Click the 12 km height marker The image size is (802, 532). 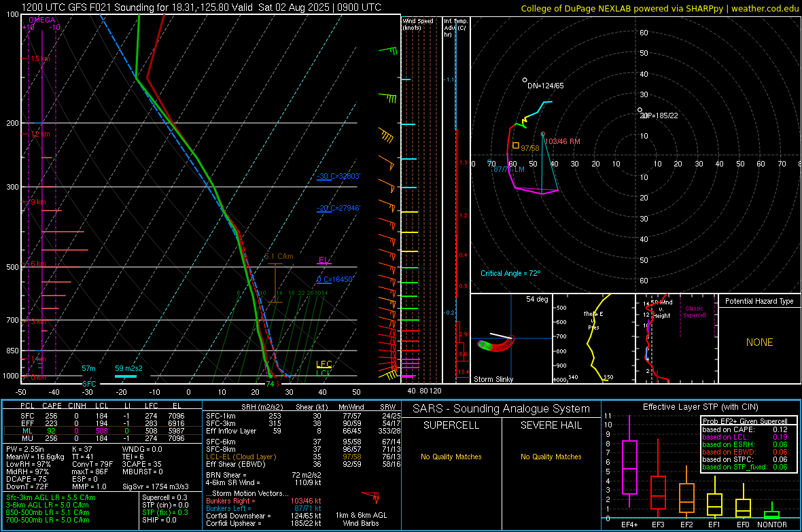40,134
